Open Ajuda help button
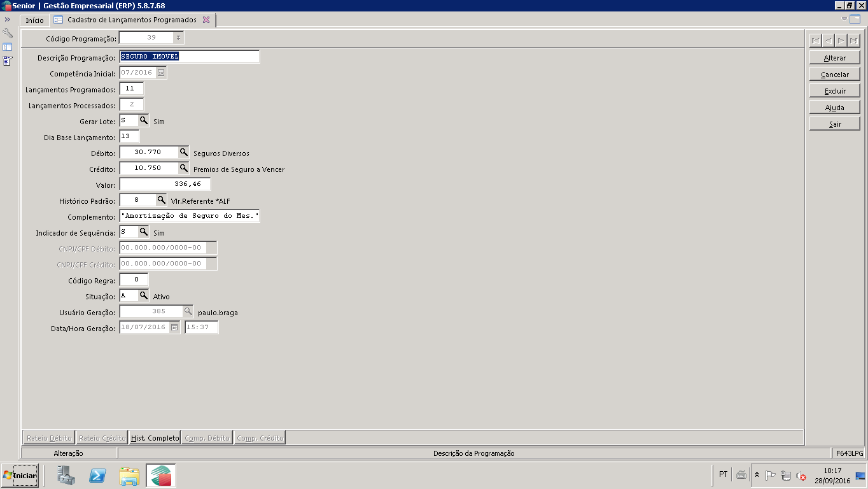Viewport: 868px width, 489px height. point(835,108)
